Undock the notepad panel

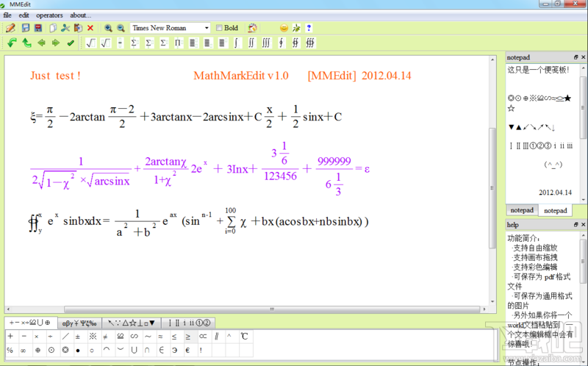[576, 57]
